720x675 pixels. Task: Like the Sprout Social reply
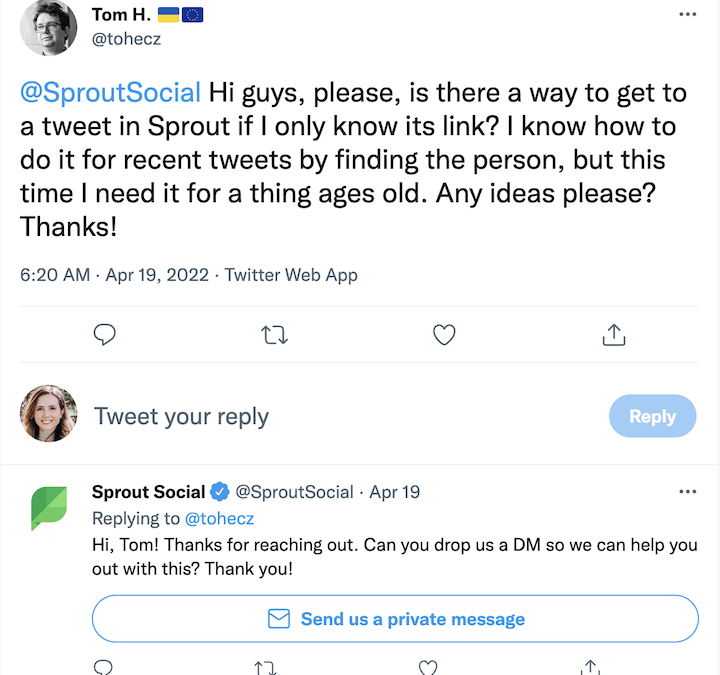click(428, 667)
